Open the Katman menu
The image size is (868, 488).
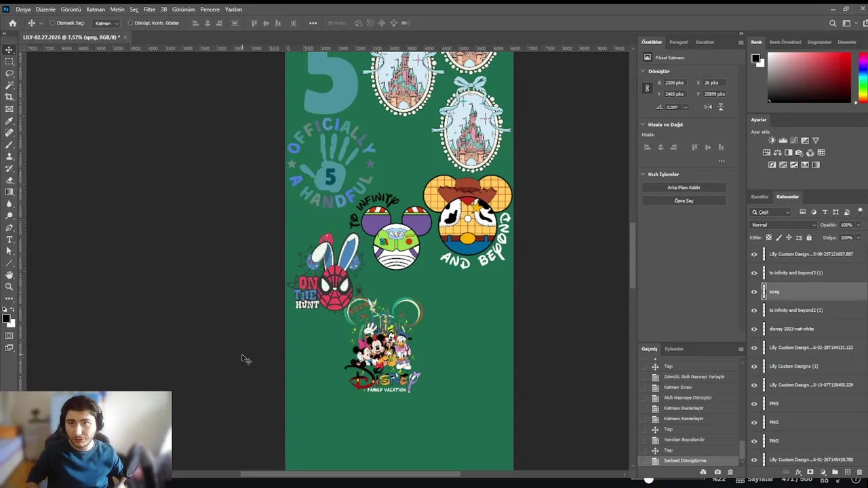click(x=96, y=9)
